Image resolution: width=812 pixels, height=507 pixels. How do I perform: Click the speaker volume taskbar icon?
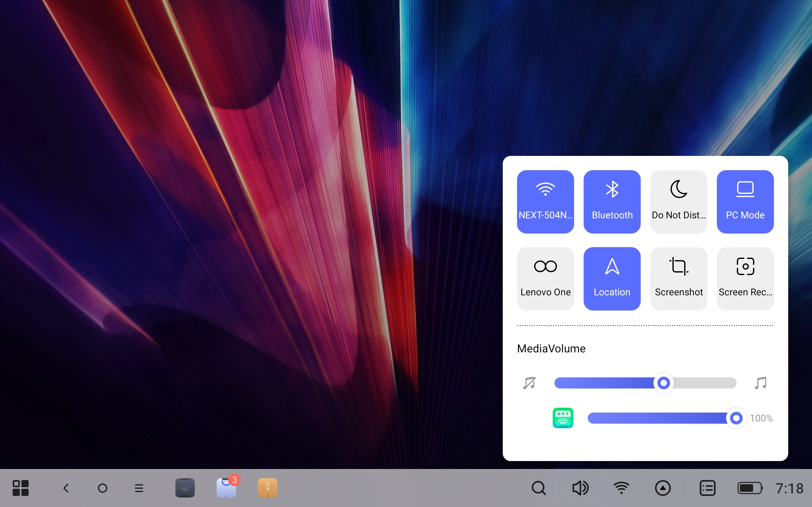click(x=580, y=488)
